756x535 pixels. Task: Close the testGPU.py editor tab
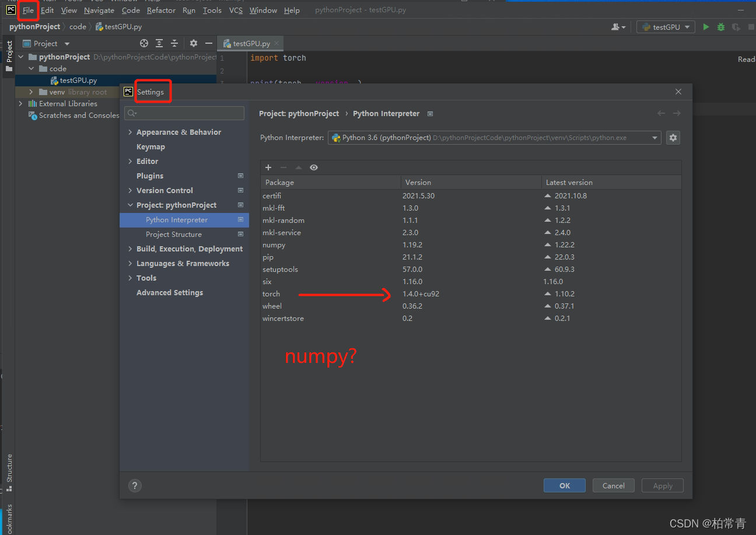(277, 44)
